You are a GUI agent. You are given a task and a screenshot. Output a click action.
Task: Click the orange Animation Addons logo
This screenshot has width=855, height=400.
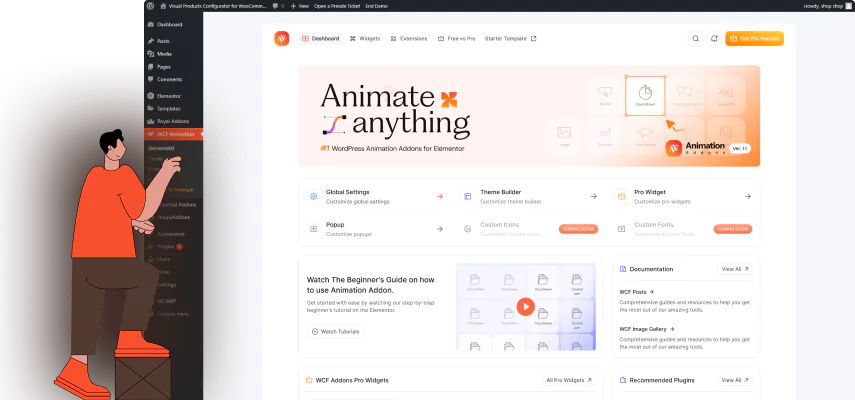pos(281,38)
